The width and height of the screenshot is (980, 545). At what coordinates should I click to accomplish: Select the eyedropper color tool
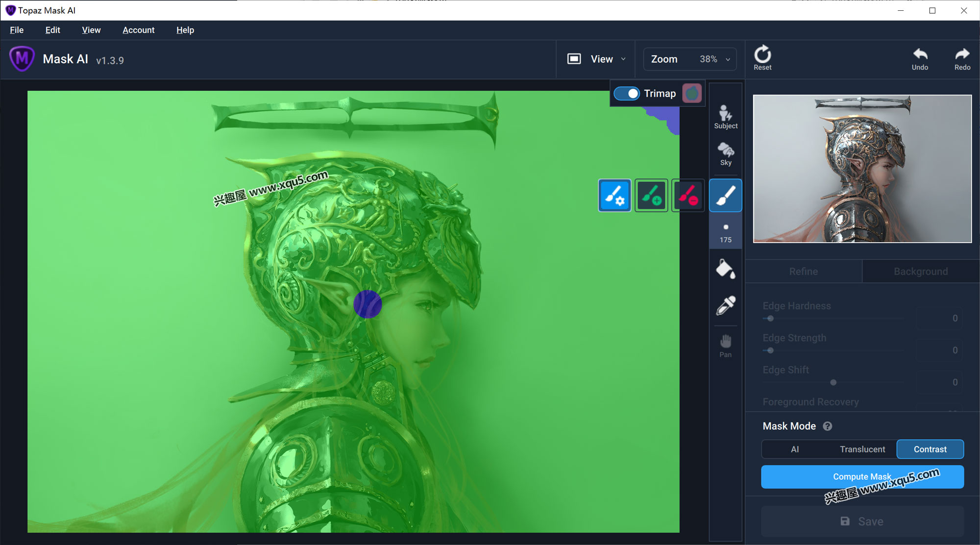pyautogui.click(x=725, y=305)
